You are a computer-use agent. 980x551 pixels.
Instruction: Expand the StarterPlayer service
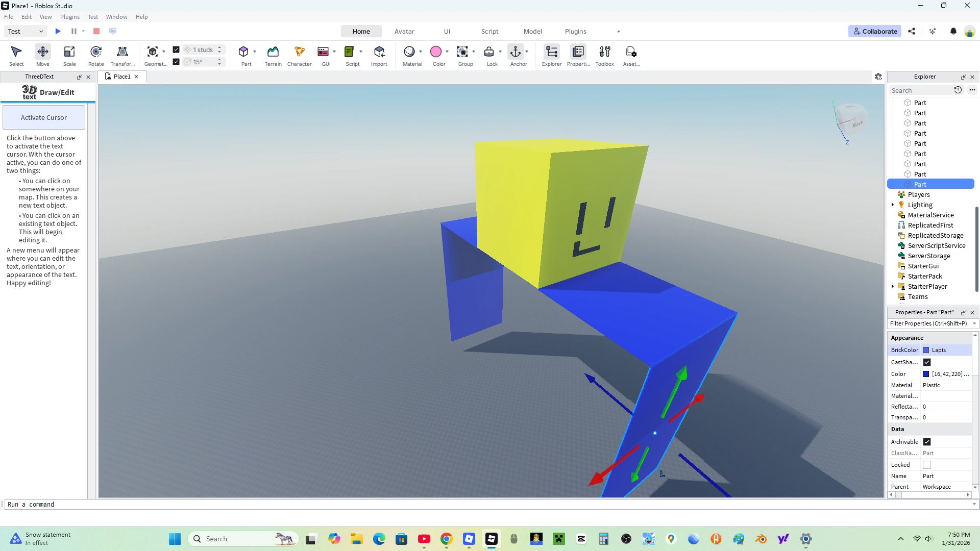[893, 286]
